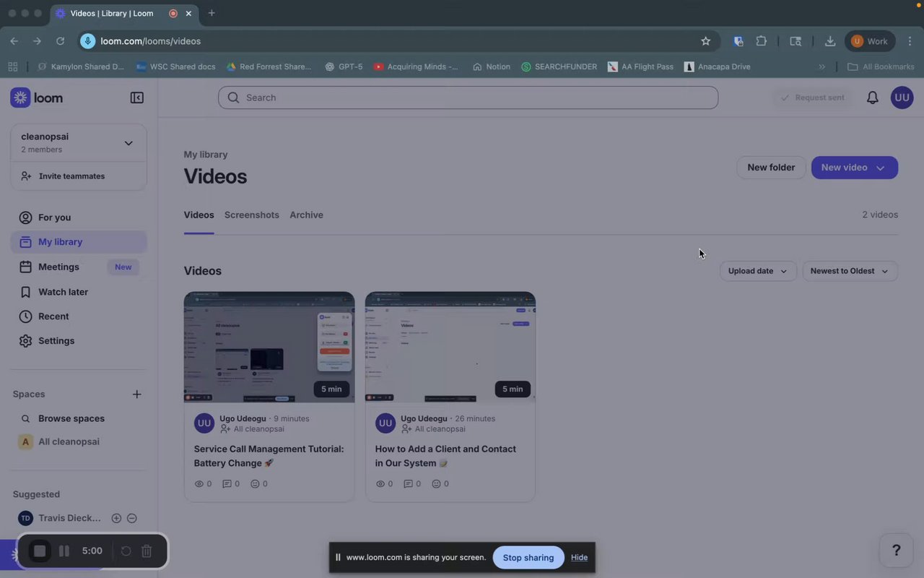Screen dimensions: 924x578
Task: Open the All cleanopsai space
Action: click(79, 441)
